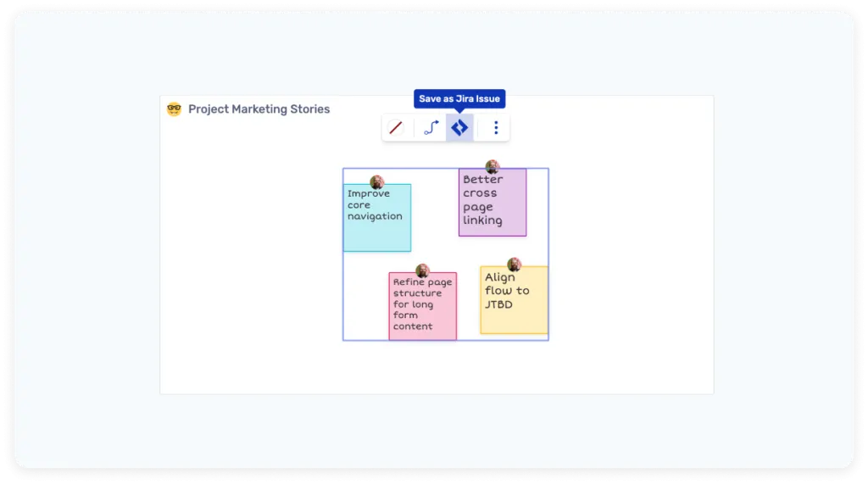Open the three-dot more options menu
Viewport: 868px width, 485px height.
pos(496,128)
